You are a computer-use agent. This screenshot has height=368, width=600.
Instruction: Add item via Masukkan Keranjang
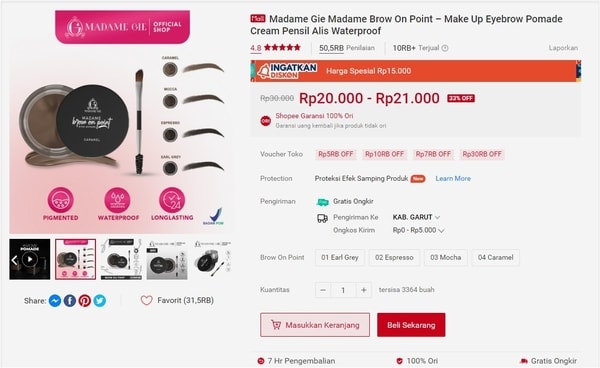[x=315, y=325]
